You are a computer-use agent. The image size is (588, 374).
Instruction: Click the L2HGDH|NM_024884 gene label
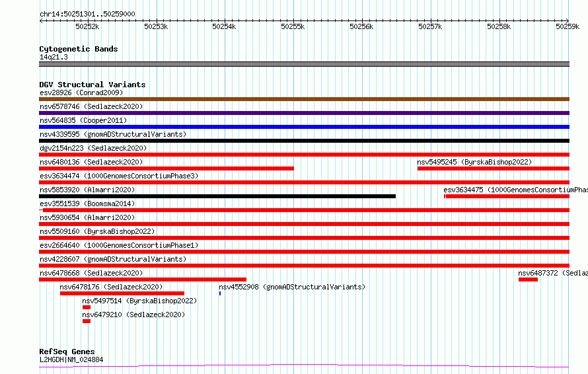click(x=71, y=359)
